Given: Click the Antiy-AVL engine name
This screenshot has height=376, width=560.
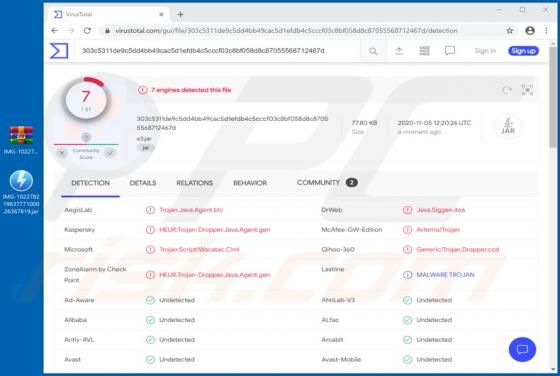Looking at the screenshot, I should 79,340.
